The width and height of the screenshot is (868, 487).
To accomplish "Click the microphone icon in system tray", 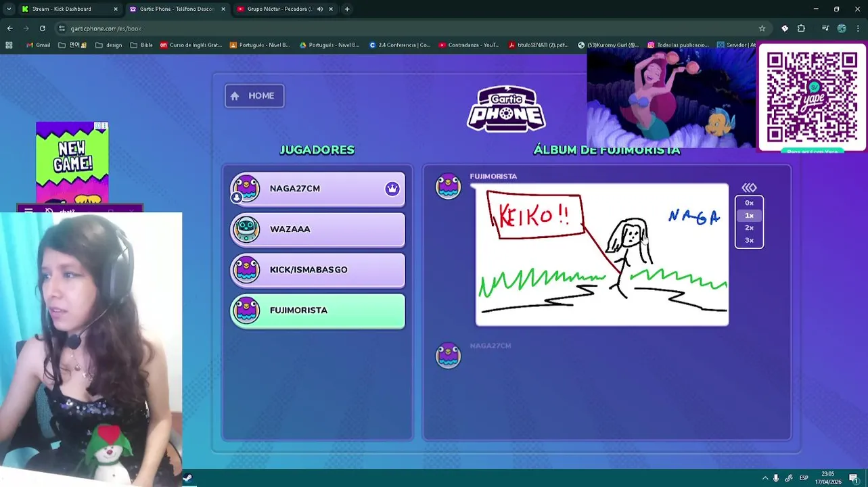I will coord(776,478).
